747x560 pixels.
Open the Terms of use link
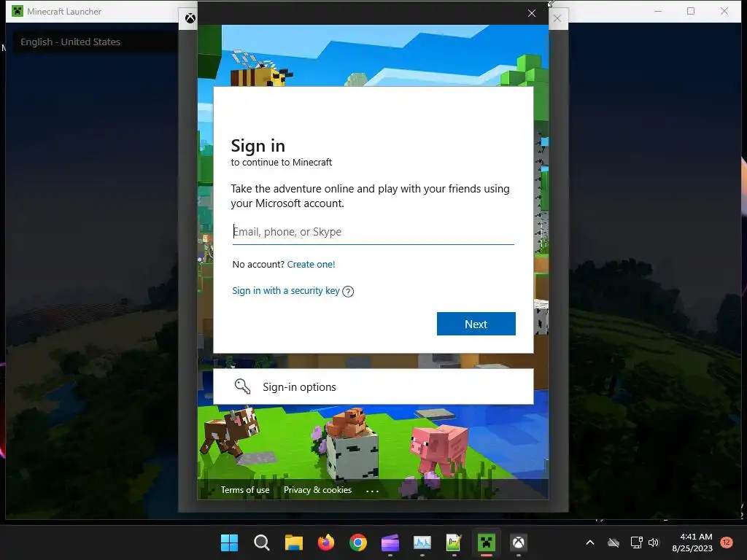click(x=245, y=490)
